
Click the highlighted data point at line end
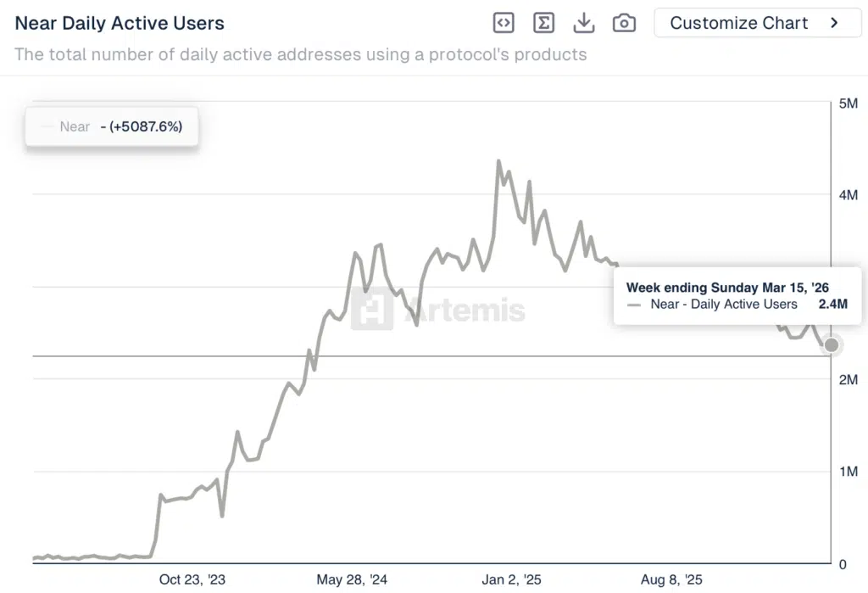coord(832,345)
